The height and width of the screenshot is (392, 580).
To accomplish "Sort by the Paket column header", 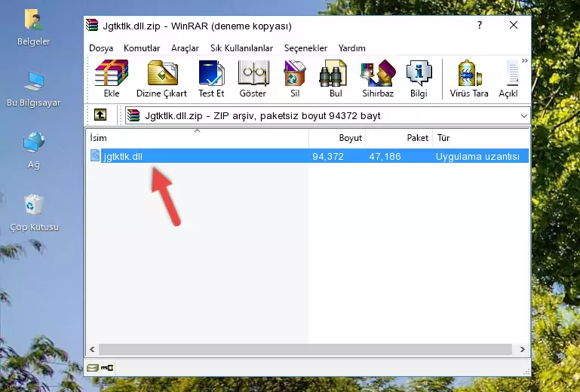I will coord(399,138).
